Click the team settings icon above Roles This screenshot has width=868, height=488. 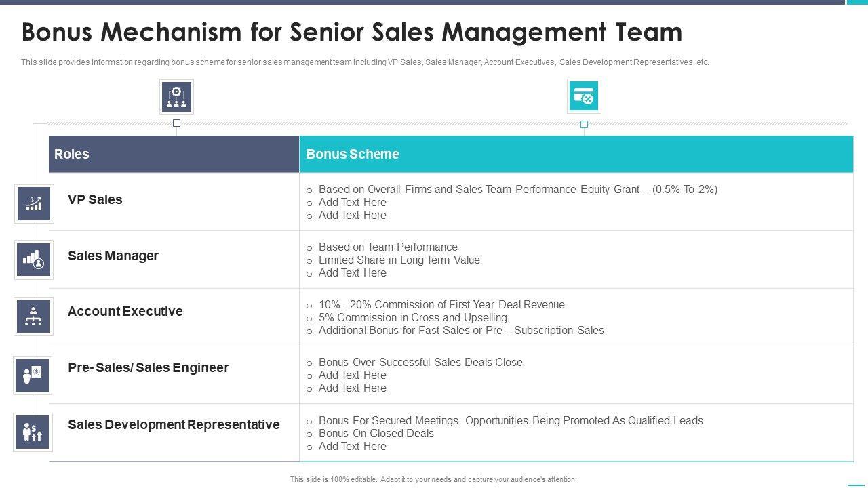176,97
